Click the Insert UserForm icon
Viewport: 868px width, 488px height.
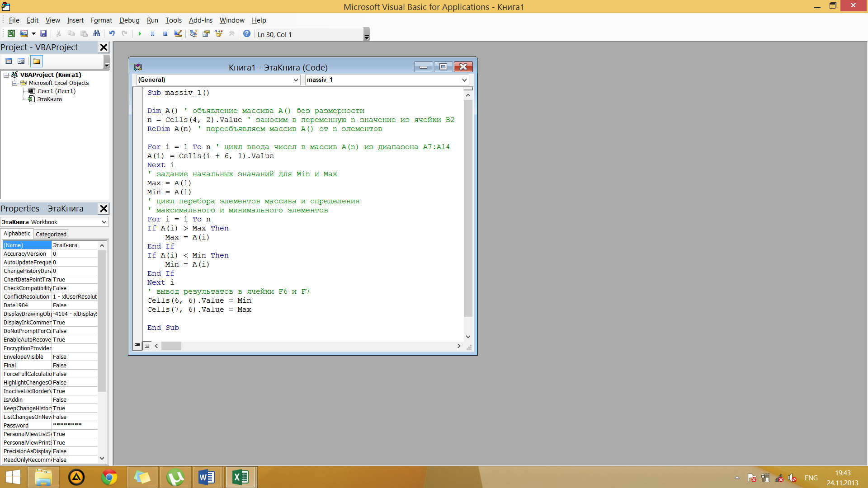tap(24, 33)
